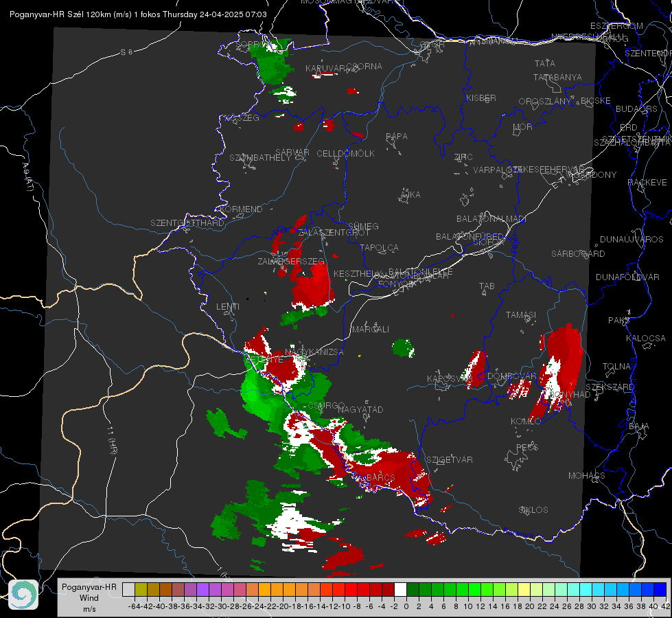Click the KOMLÓ town label

[x=525, y=422]
